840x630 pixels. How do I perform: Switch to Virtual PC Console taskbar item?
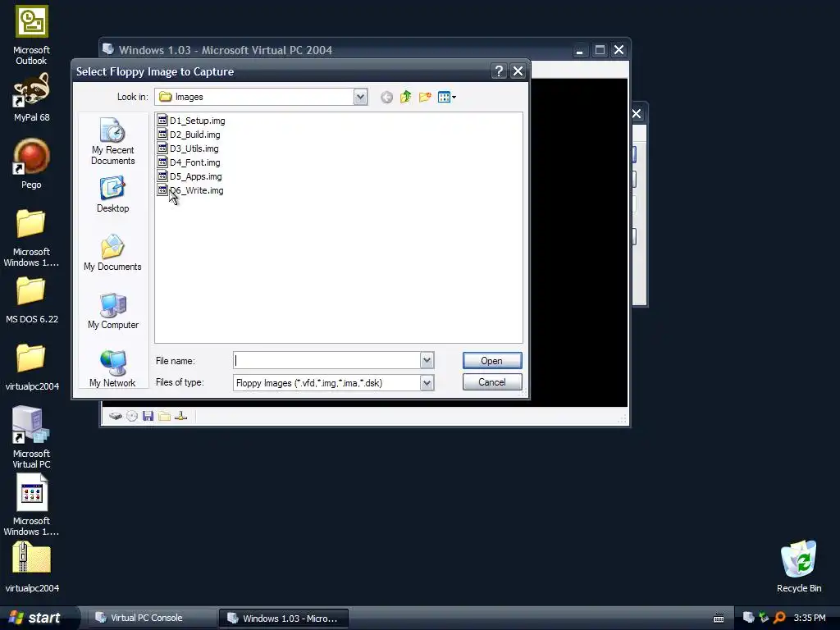pyautogui.click(x=152, y=618)
